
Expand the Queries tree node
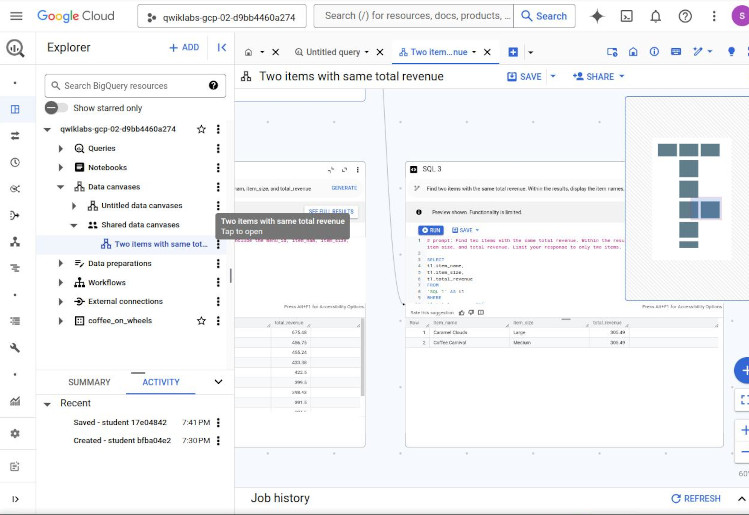61,149
